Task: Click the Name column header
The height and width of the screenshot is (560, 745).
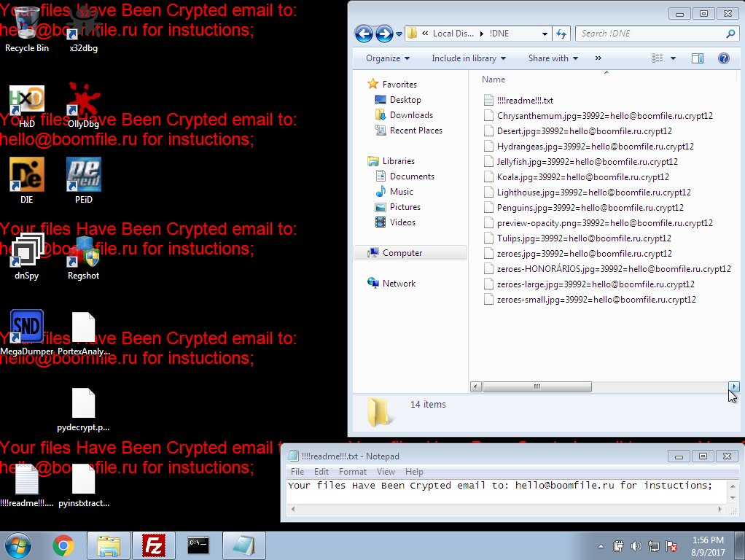Action: [x=494, y=79]
